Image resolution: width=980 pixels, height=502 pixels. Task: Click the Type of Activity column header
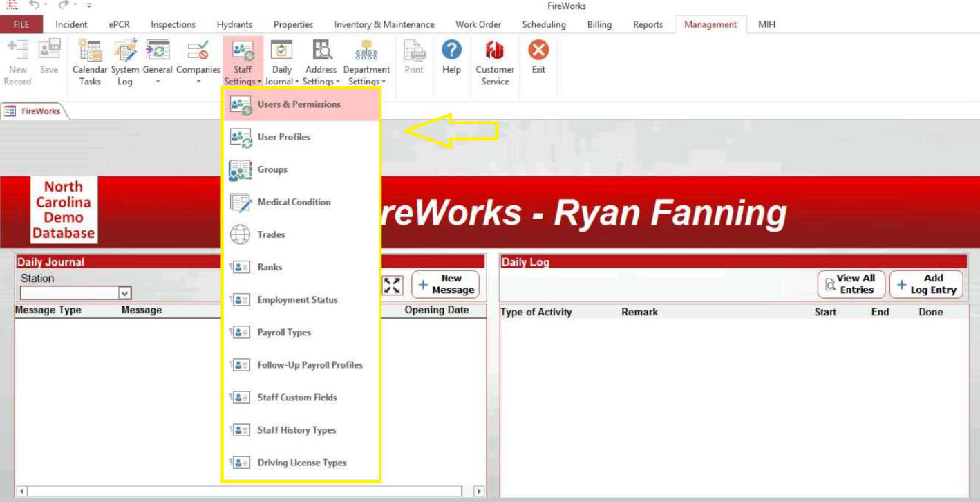pos(536,313)
